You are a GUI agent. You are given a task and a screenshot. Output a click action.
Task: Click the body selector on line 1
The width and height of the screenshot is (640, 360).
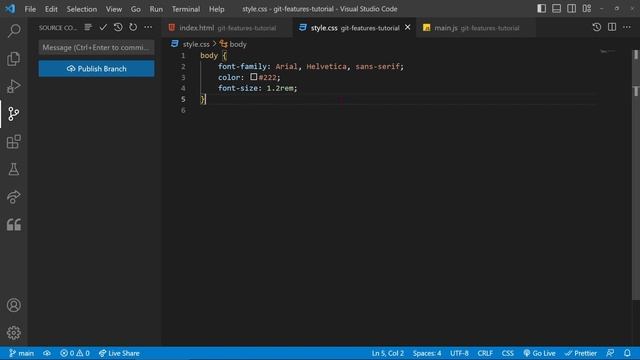coord(209,56)
